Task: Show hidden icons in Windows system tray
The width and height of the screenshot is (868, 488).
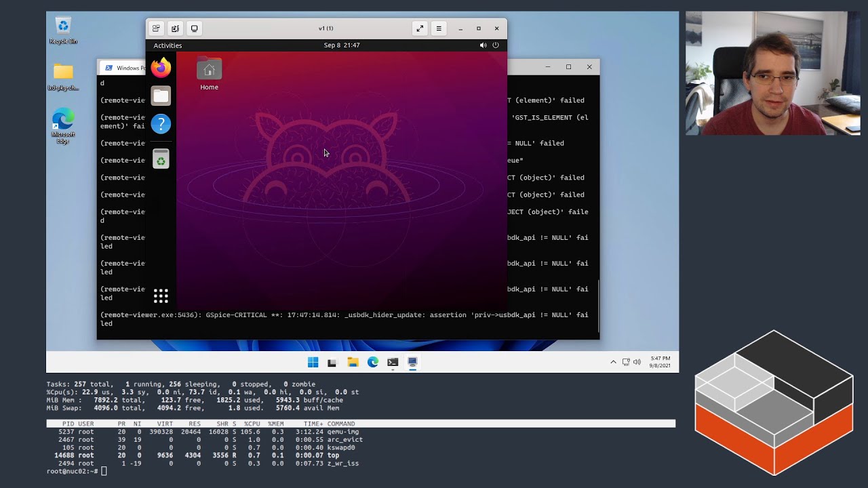Action: [x=613, y=362]
